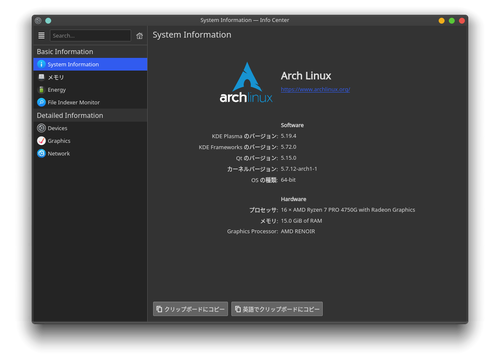The image size is (500, 360).
Task: Click the memory chip icon beside メモリ
Action: point(41,77)
